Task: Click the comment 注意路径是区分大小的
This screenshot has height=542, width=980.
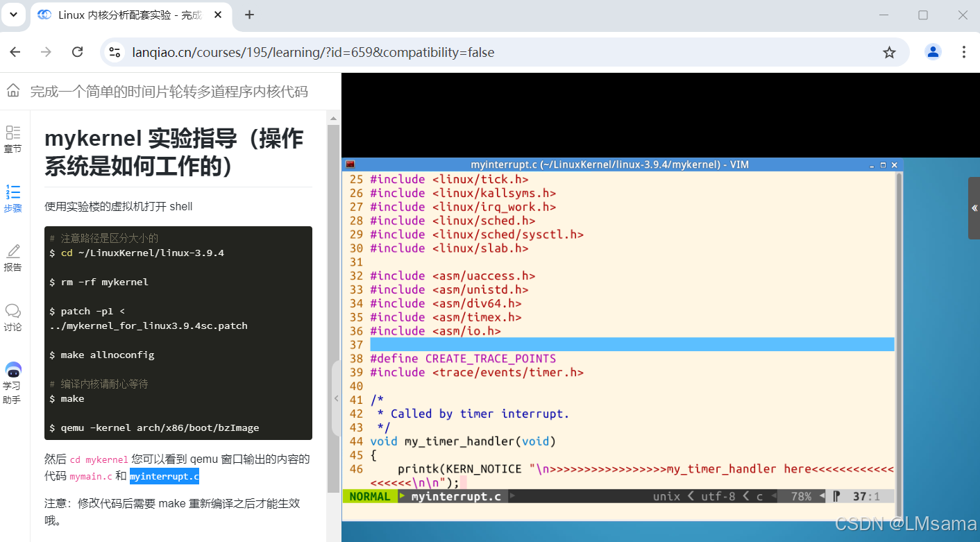Action: point(104,238)
